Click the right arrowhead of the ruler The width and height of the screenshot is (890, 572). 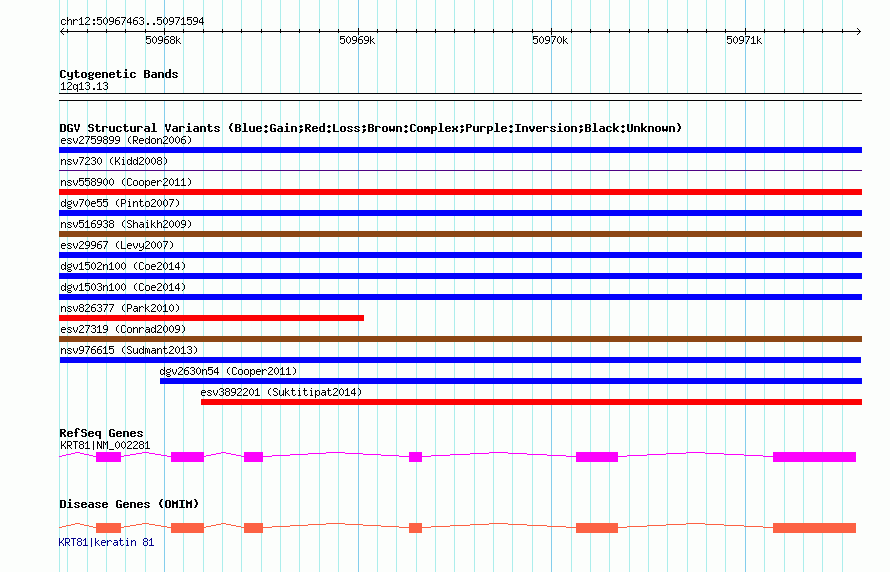858,31
